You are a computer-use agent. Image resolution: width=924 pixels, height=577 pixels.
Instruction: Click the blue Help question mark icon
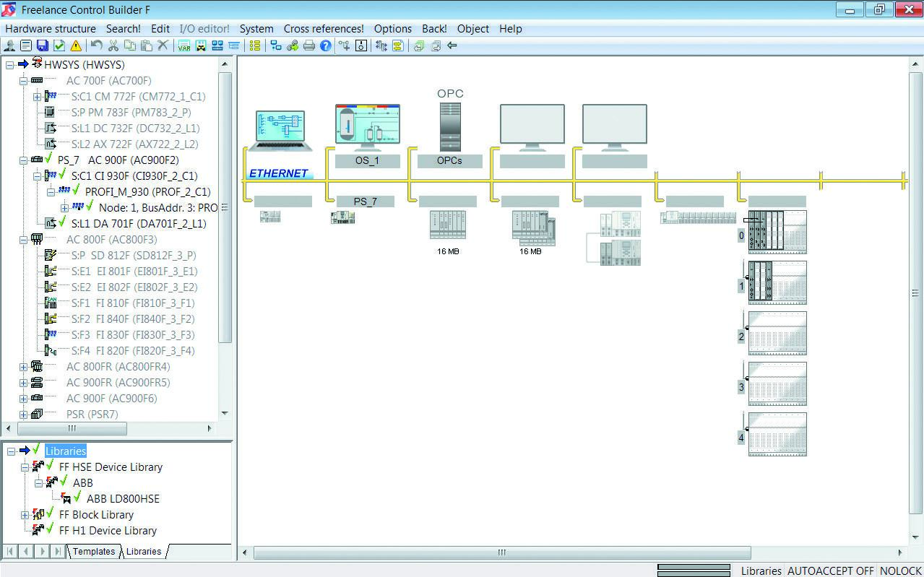326,45
